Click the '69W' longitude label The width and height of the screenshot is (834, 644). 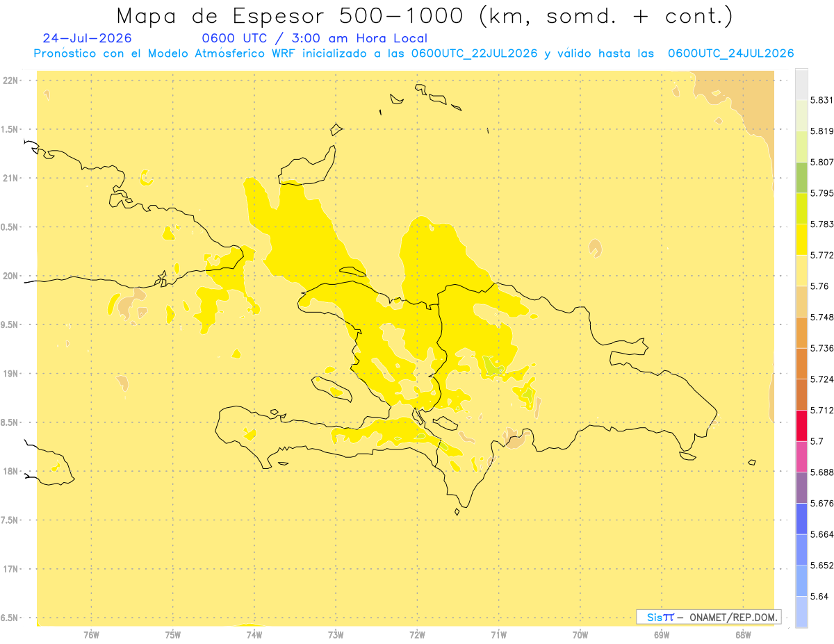[x=662, y=635]
